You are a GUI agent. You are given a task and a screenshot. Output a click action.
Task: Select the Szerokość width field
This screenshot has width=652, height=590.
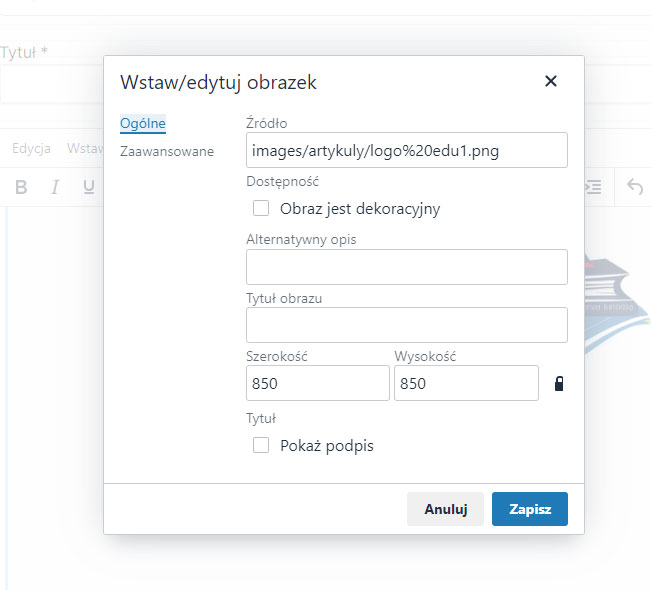tap(318, 383)
